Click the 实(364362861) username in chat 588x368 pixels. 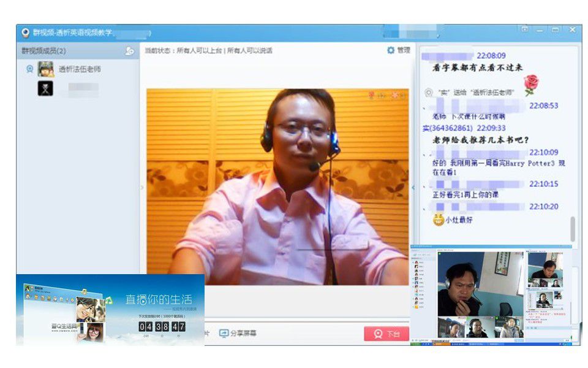448,128
